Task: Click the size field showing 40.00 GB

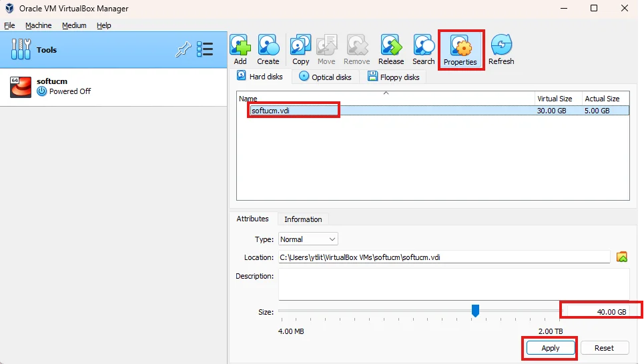Action: coord(597,312)
